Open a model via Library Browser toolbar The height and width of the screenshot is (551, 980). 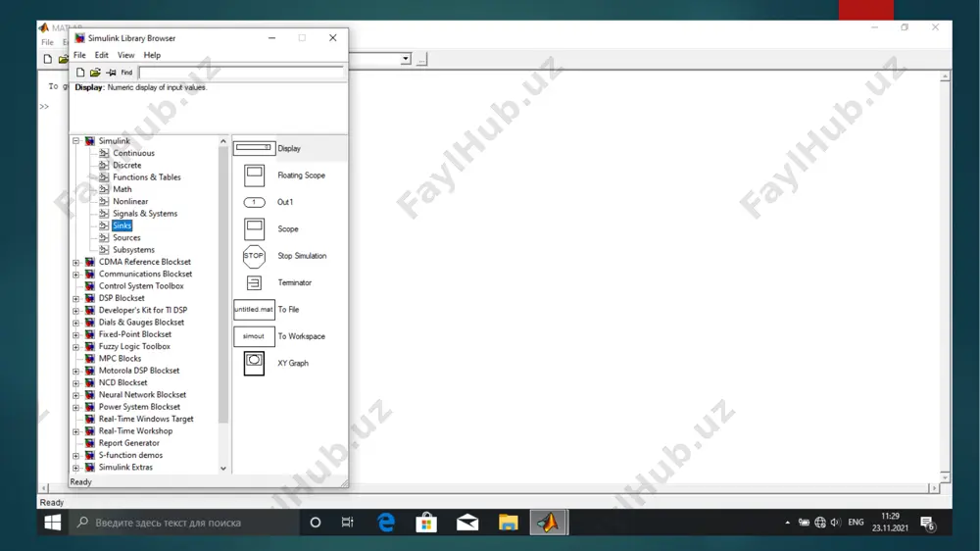(95, 73)
